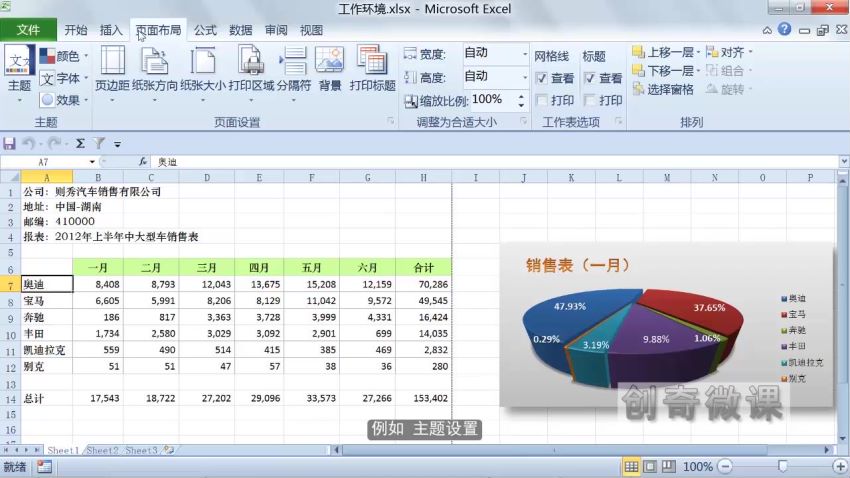Open Align (对齐) menu
The height and width of the screenshot is (478, 850).
tap(729, 52)
